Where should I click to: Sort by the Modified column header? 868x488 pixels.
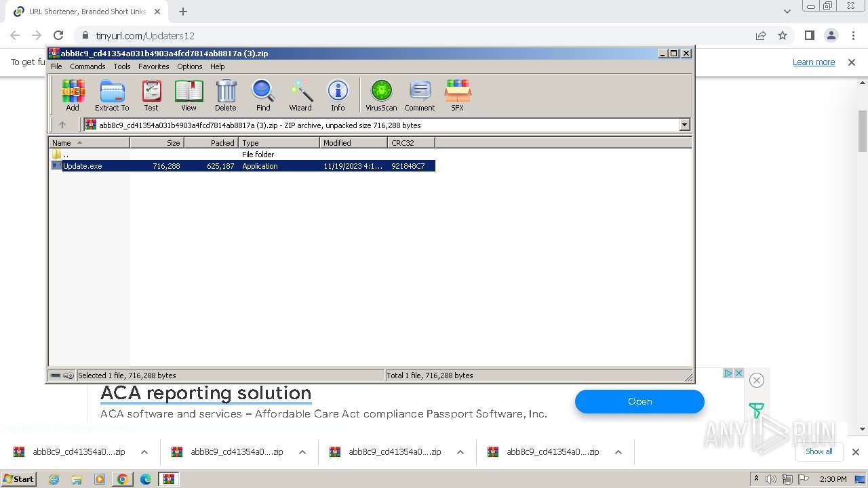click(353, 143)
